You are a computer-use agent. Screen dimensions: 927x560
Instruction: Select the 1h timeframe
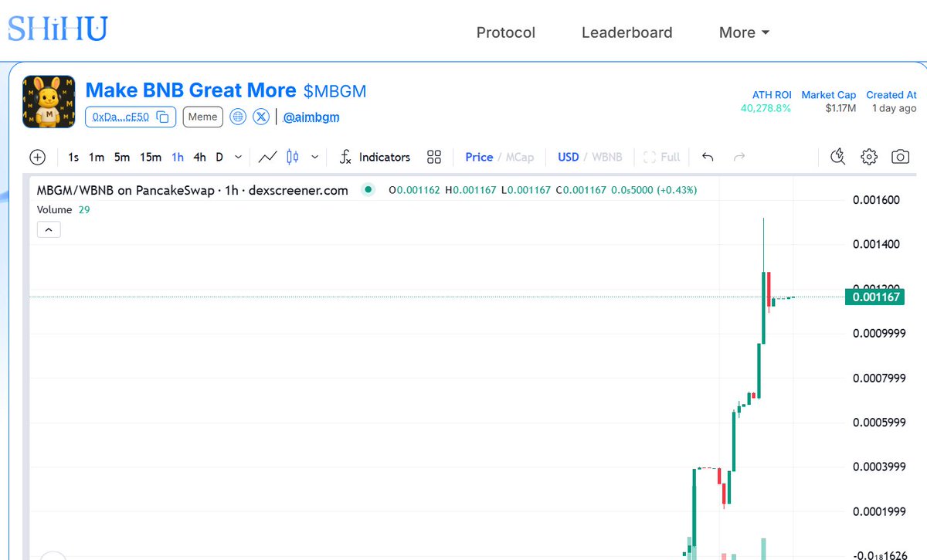point(178,157)
